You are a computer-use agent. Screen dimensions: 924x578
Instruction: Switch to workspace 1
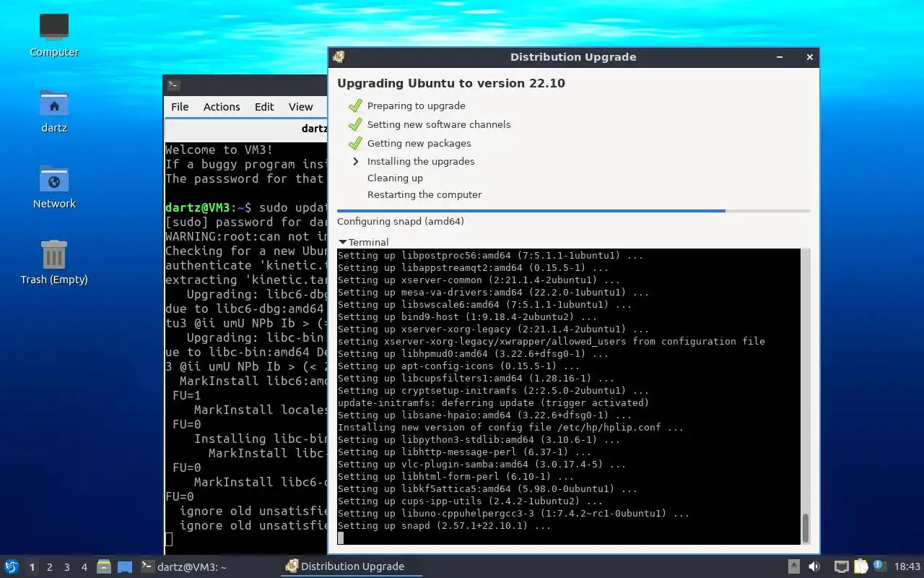click(x=32, y=567)
